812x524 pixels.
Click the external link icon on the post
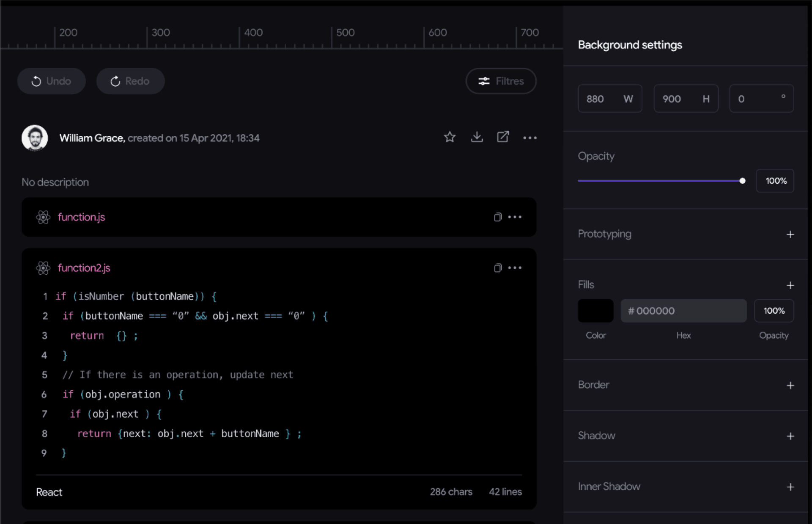(x=503, y=138)
